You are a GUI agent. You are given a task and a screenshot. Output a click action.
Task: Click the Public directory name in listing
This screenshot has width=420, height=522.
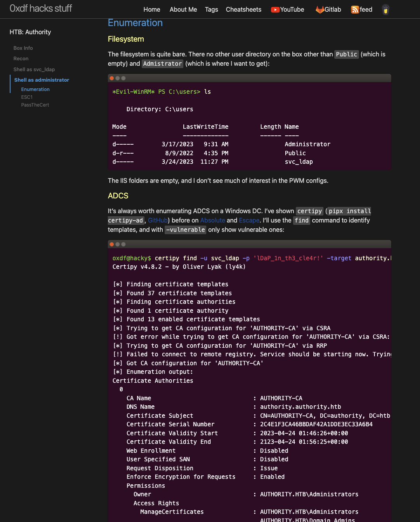click(295, 153)
